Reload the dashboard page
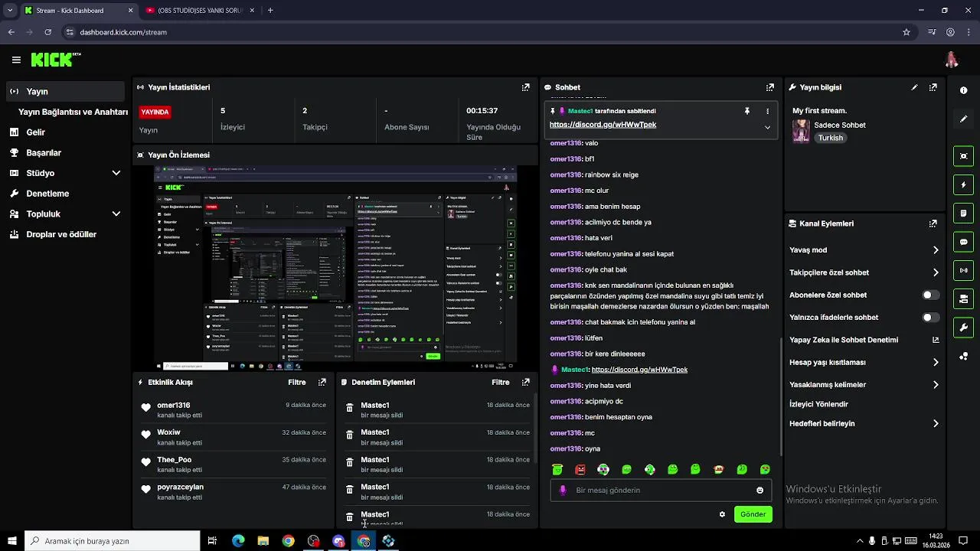 coord(47,32)
